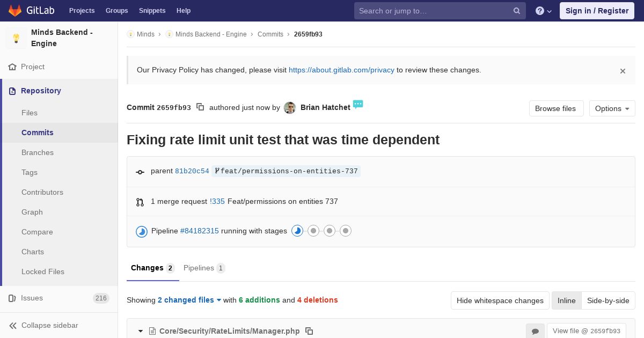Copy the commit SHA with clipboard icon
Screen dimensions: 644x338
click(200, 107)
